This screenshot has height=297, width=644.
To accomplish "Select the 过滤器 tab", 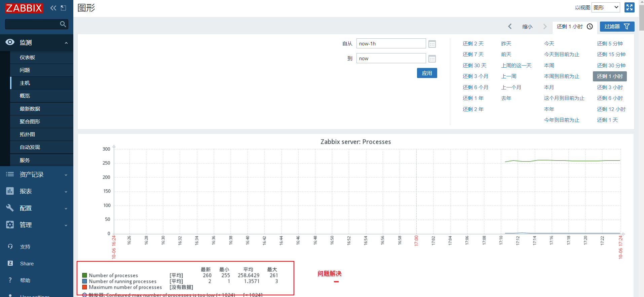I will pos(617,27).
